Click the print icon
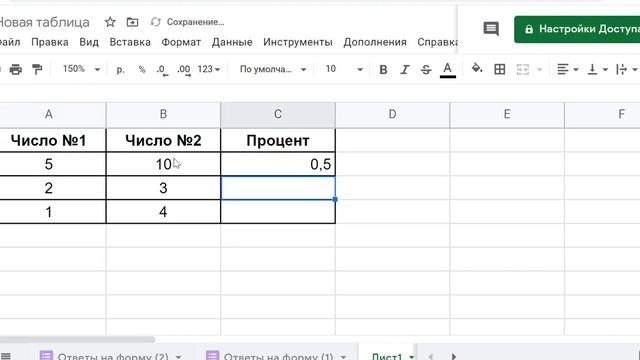The width and height of the screenshot is (640, 360). [16, 69]
